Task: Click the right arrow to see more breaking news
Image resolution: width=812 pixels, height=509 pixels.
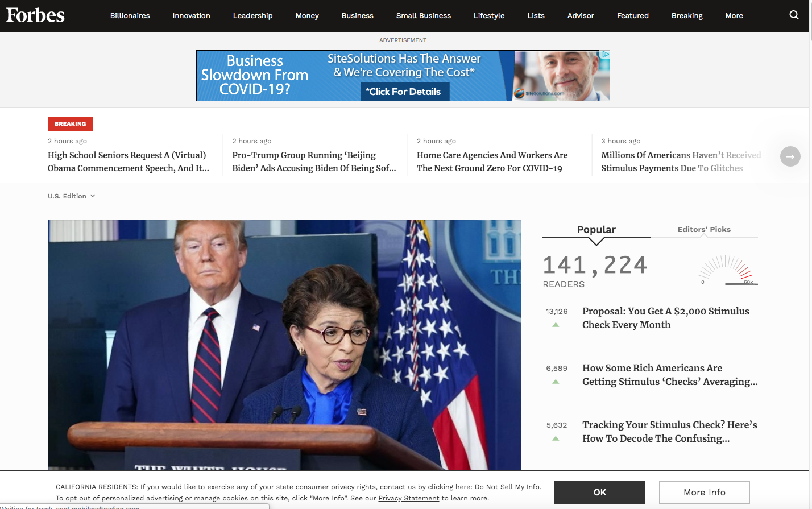Action: tap(790, 156)
